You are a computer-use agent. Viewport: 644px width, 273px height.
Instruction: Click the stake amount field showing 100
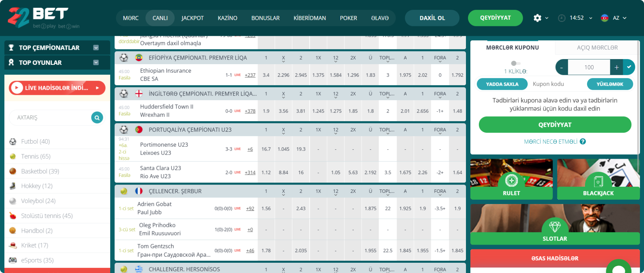click(x=589, y=67)
